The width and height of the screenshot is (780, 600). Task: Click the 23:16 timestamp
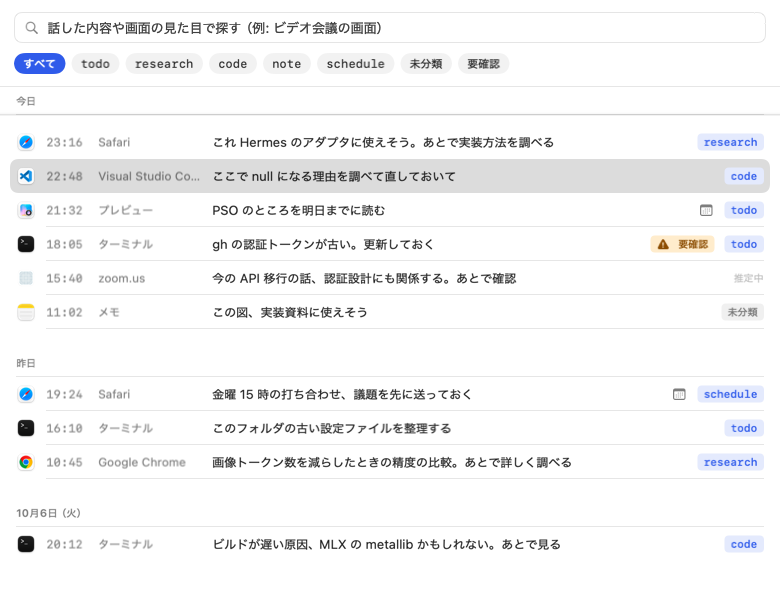pyautogui.click(x=65, y=142)
